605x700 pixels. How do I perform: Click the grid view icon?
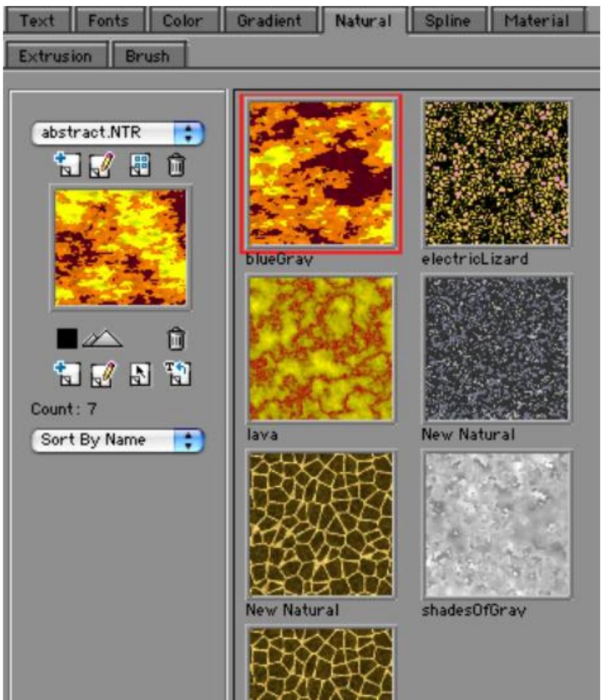pos(140,165)
